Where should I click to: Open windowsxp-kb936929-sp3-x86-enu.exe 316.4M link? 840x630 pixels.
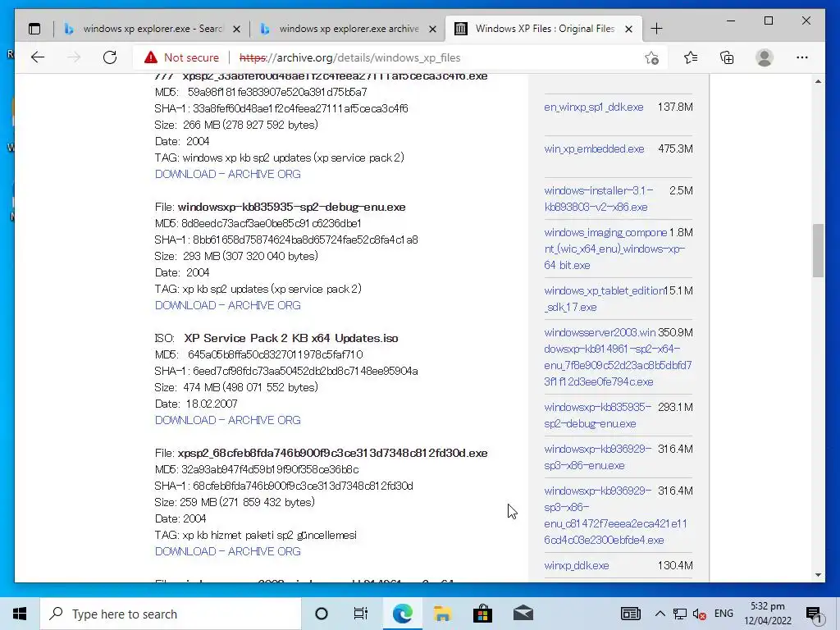(597, 457)
